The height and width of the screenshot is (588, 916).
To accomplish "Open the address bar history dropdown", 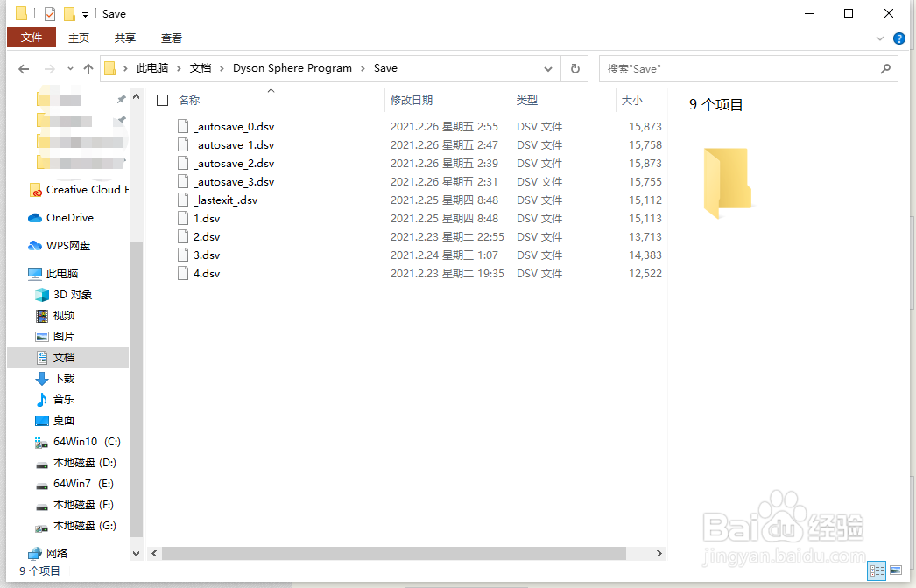I will [548, 69].
